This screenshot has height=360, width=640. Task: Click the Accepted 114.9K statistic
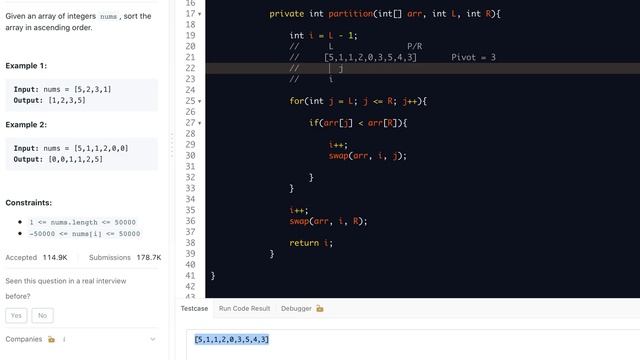[36, 258]
